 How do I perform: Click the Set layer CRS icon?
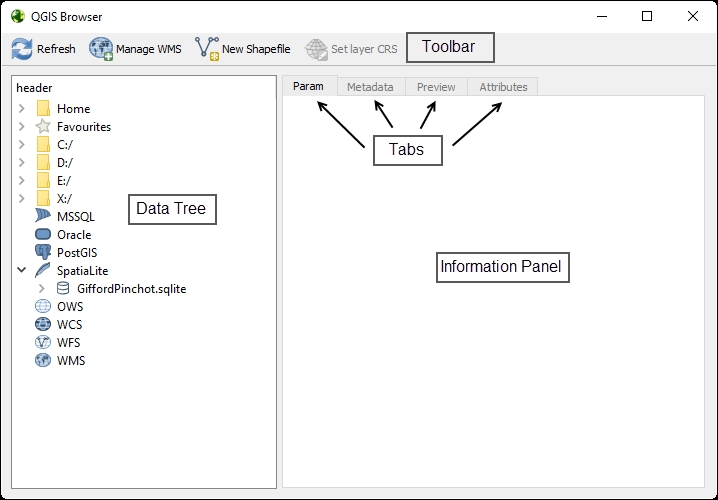316,49
